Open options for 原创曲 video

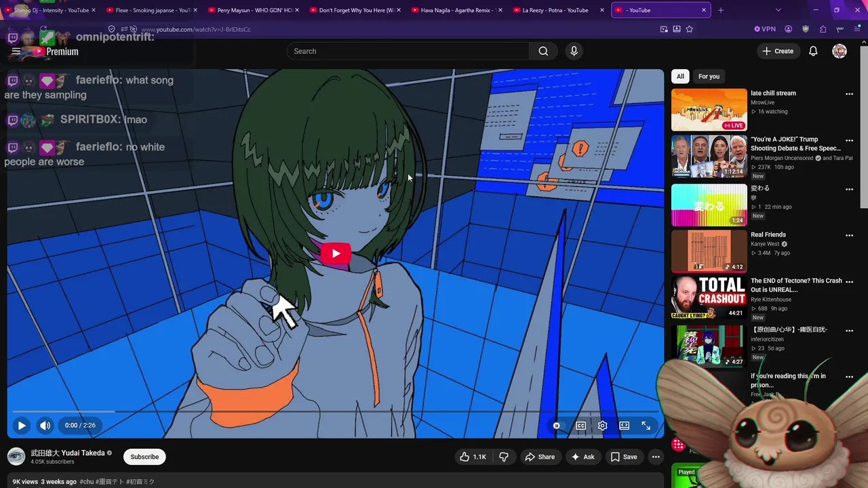849,331
